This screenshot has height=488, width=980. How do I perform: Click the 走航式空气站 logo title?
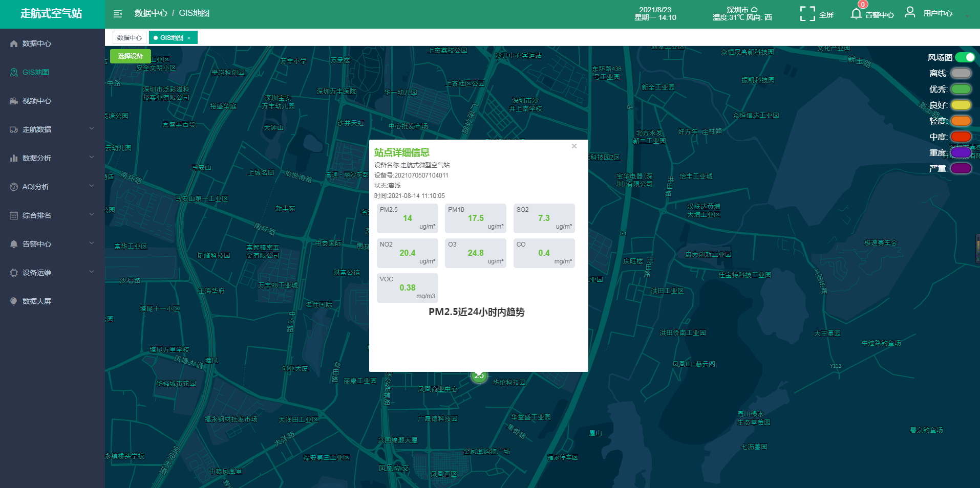(x=51, y=14)
